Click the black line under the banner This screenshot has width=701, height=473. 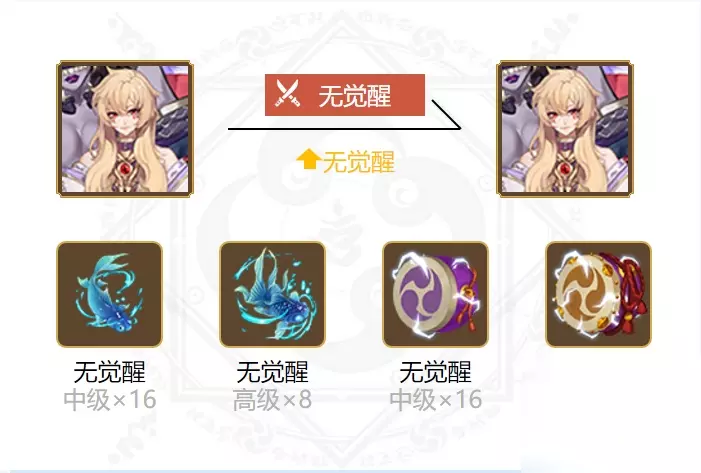344,128
